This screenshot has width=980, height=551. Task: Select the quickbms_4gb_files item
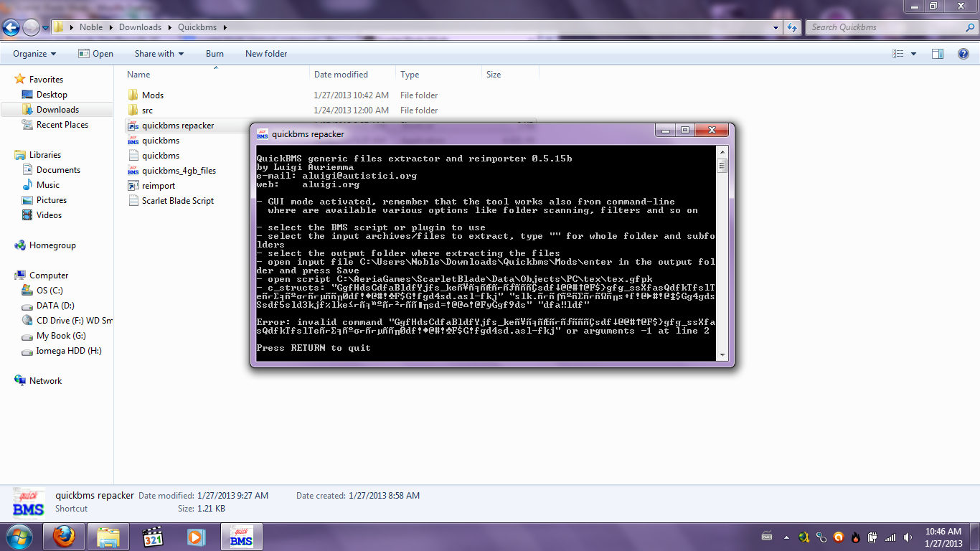tap(178, 171)
